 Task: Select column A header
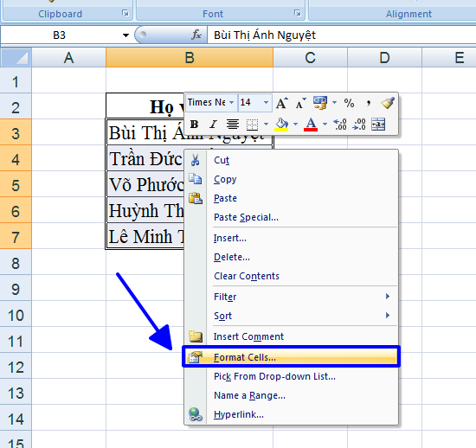tap(69, 58)
